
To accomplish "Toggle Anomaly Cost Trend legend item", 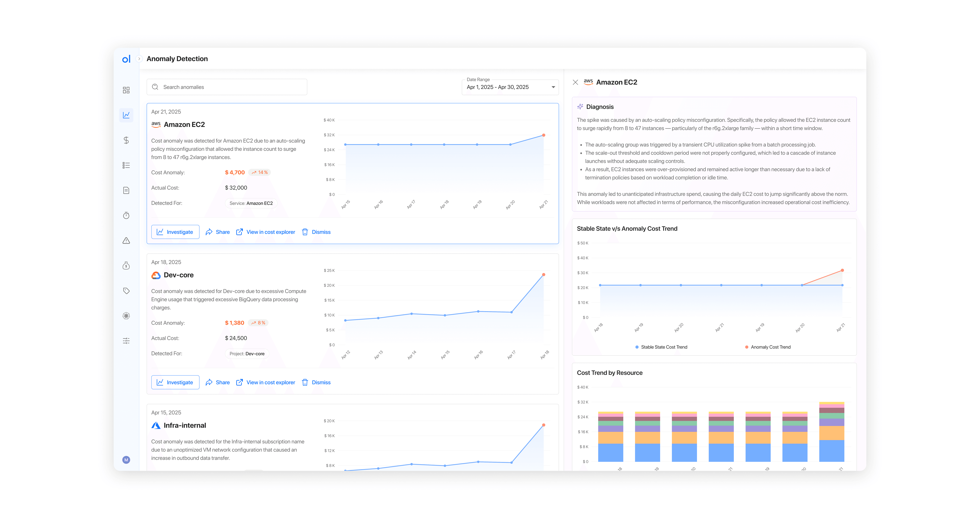I will coord(768,347).
